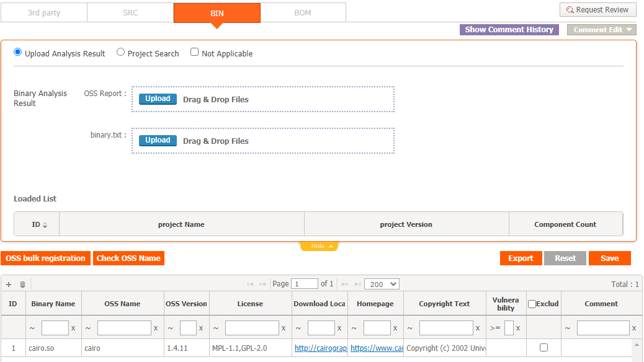Upload an OSS Report file
This screenshot has width=644, height=362.
[x=158, y=99]
